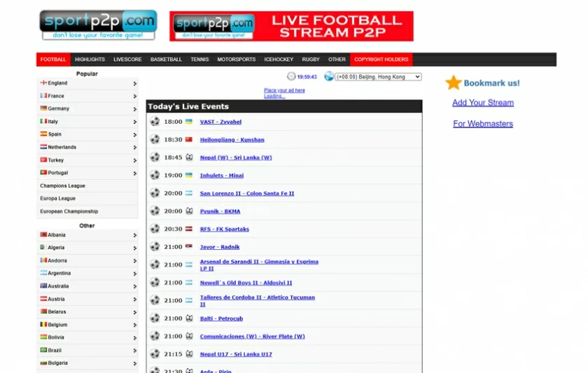The height and width of the screenshot is (373, 588).
Task: Open the Live Football Stream P2P banner
Action: tap(291, 26)
